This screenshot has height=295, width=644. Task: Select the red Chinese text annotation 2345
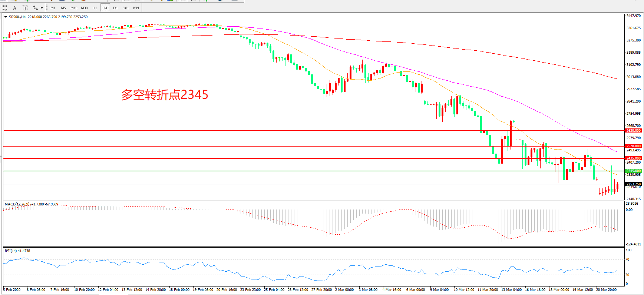point(165,95)
